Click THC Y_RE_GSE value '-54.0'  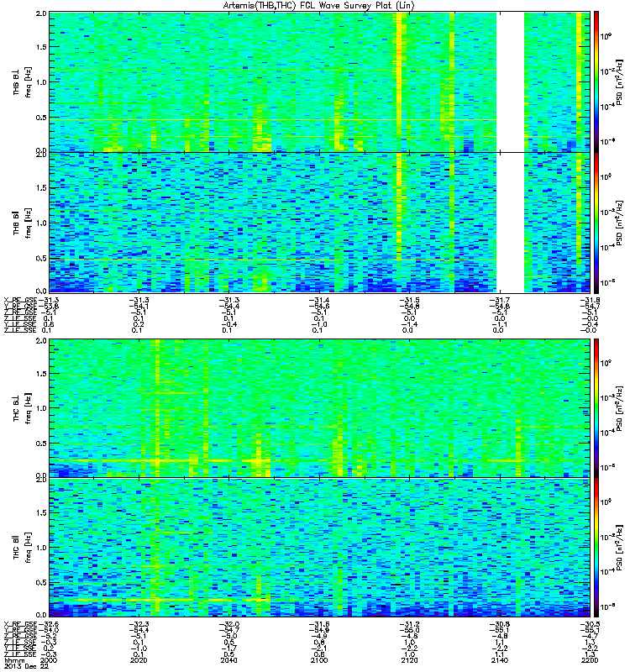[x=49, y=631]
